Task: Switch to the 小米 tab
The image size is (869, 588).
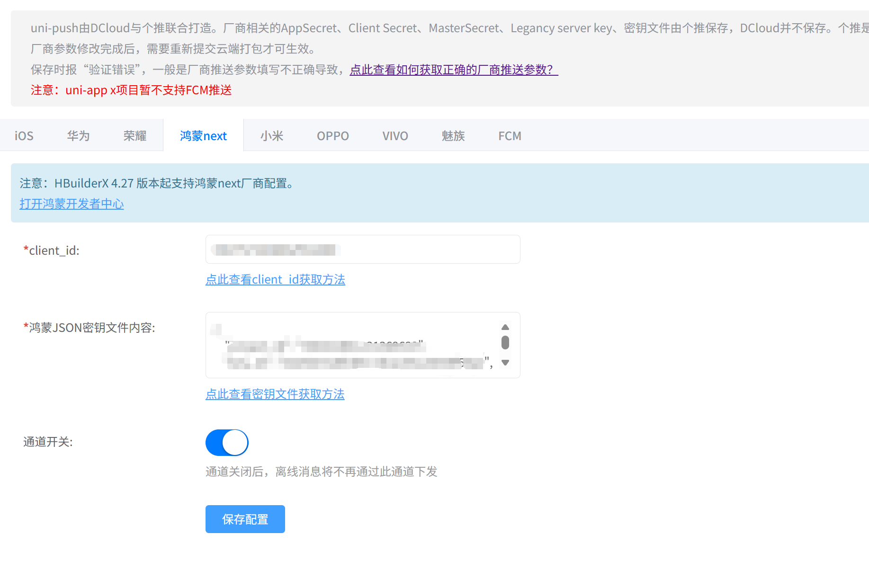Action: point(272,136)
